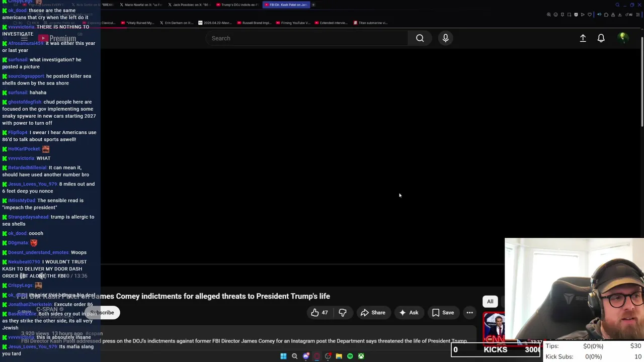Open Spotify from the taskbar
The height and width of the screenshot is (362, 644).
pos(350,356)
